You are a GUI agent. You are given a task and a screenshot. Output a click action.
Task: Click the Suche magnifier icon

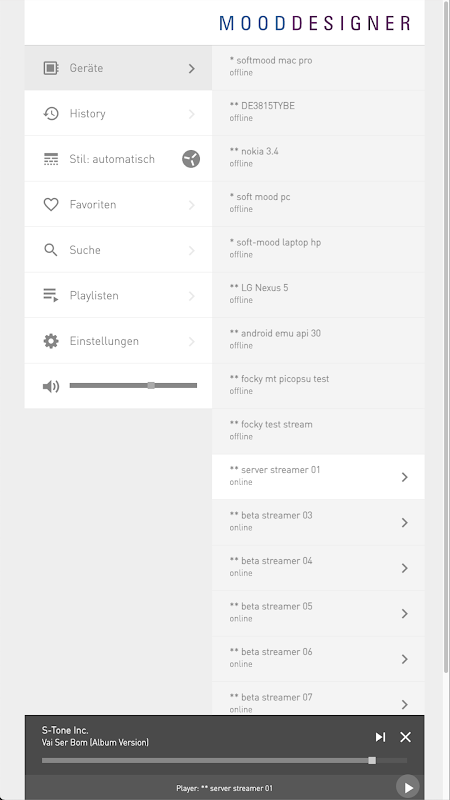tap(51, 250)
